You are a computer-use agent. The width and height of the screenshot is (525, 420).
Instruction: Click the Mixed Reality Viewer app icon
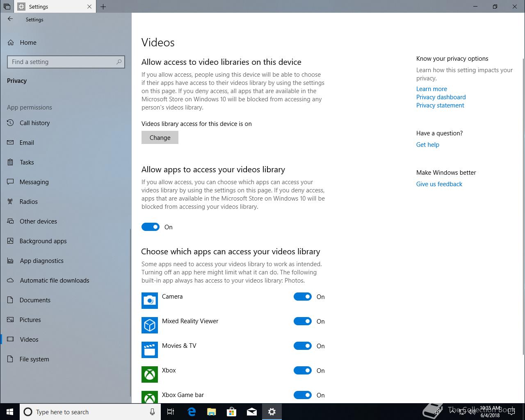150,325
